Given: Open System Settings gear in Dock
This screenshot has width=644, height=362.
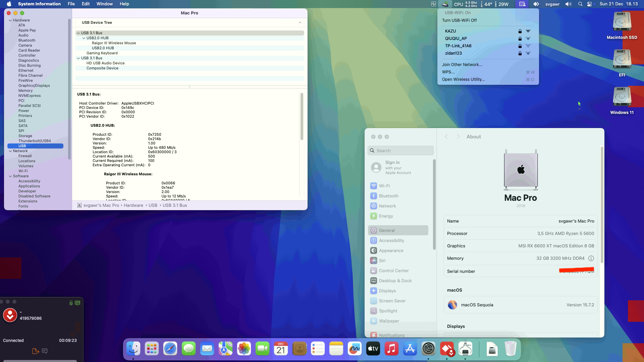Looking at the screenshot, I should click(x=428, y=349).
